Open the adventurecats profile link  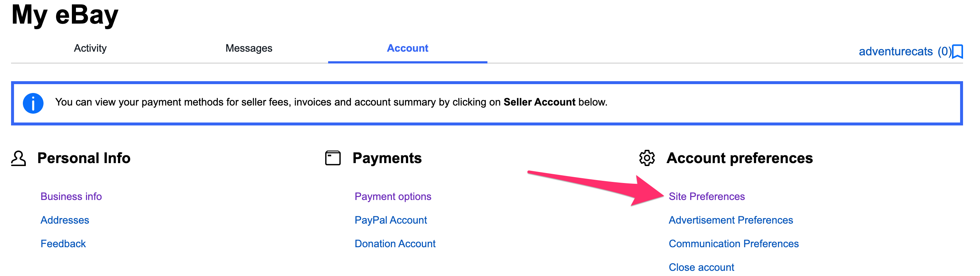[896, 51]
